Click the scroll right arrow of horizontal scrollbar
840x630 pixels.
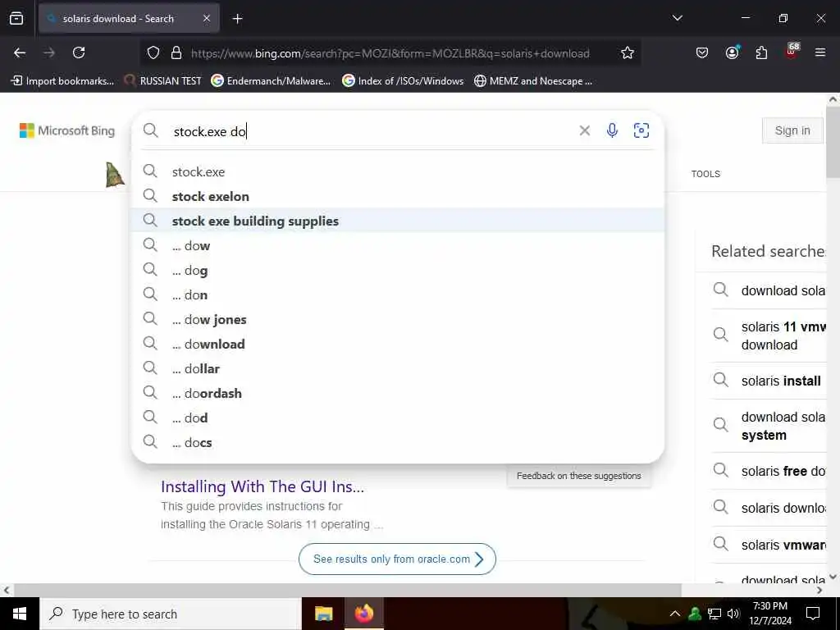point(819,591)
